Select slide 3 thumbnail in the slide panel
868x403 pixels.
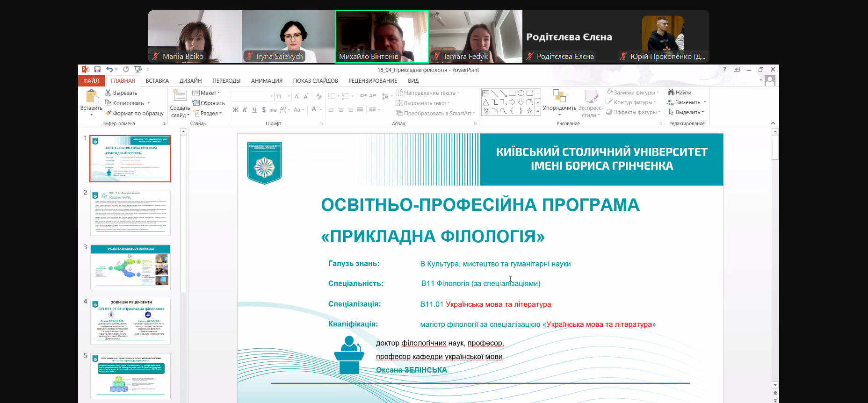130,267
